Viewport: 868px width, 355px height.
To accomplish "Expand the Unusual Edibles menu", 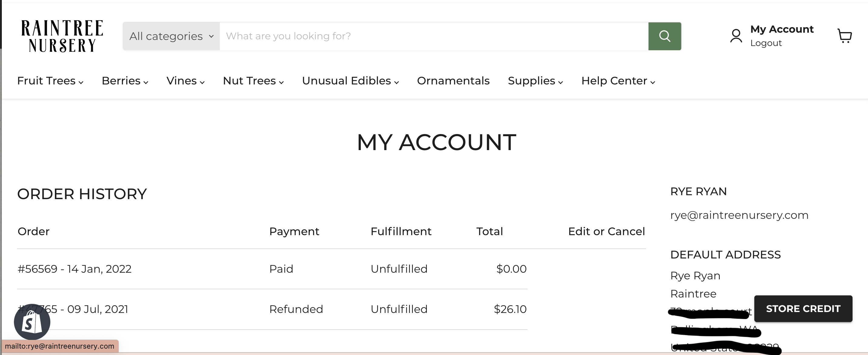I will pyautogui.click(x=350, y=81).
